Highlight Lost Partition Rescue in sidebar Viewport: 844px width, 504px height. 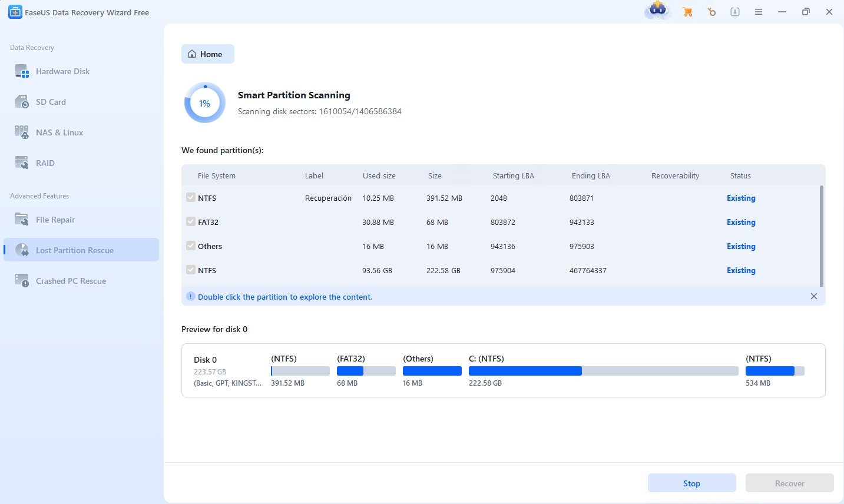click(74, 250)
